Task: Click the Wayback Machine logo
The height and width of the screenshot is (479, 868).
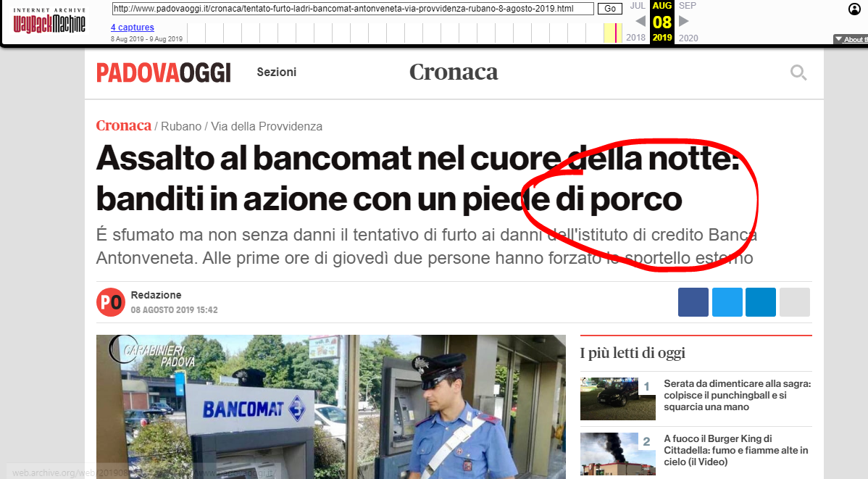Action: coord(49,21)
